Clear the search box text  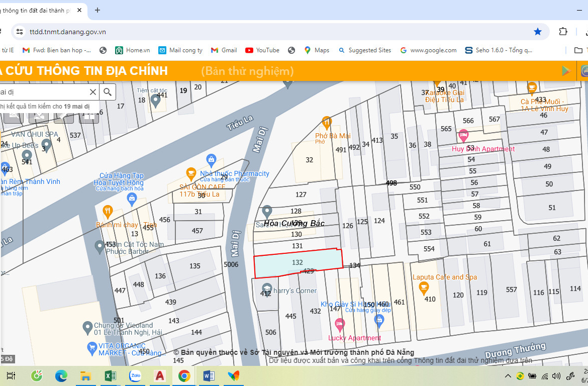point(93,92)
